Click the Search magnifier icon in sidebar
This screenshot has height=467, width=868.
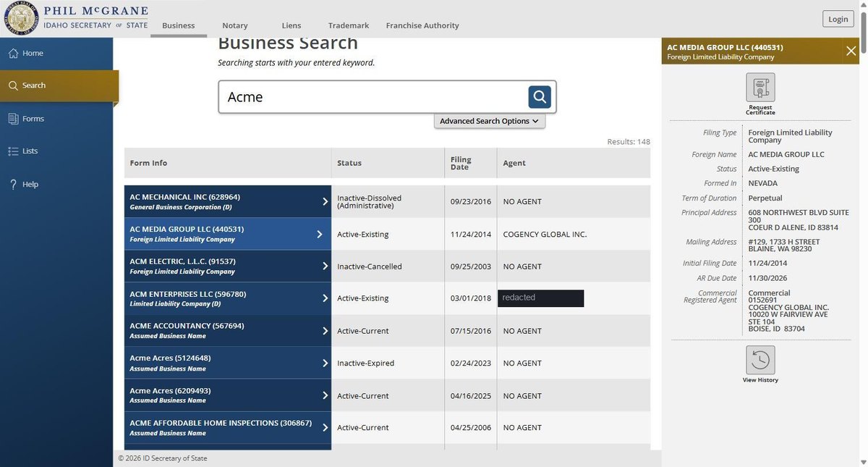[13, 85]
